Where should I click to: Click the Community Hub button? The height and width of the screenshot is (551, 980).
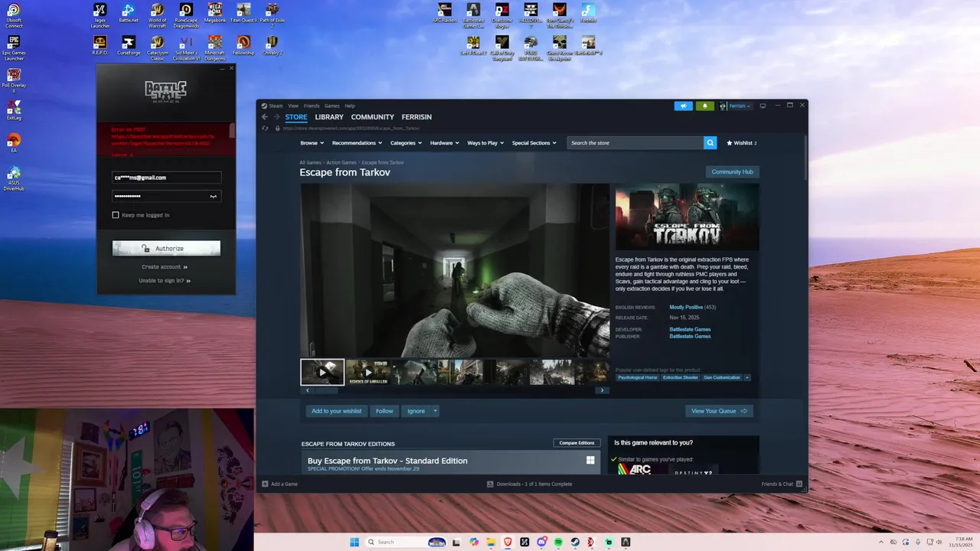point(732,171)
